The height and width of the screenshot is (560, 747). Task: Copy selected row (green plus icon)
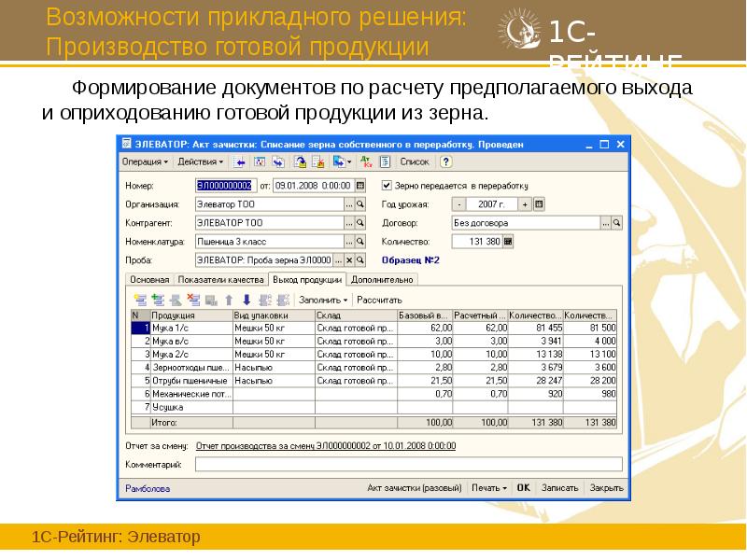[159, 300]
